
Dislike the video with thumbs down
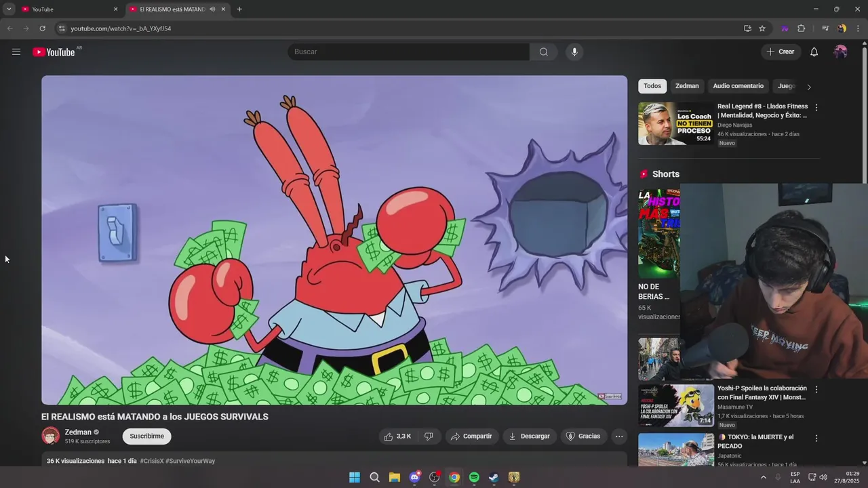click(x=429, y=436)
